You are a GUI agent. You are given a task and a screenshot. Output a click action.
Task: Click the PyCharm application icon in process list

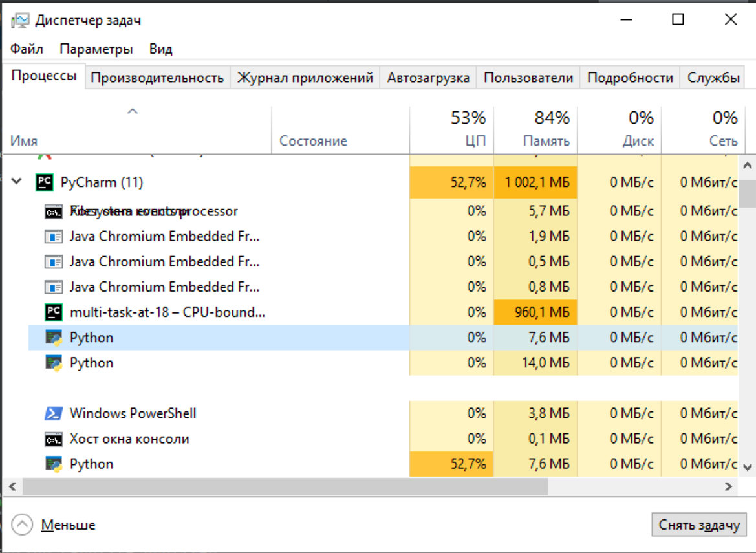click(x=45, y=182)
